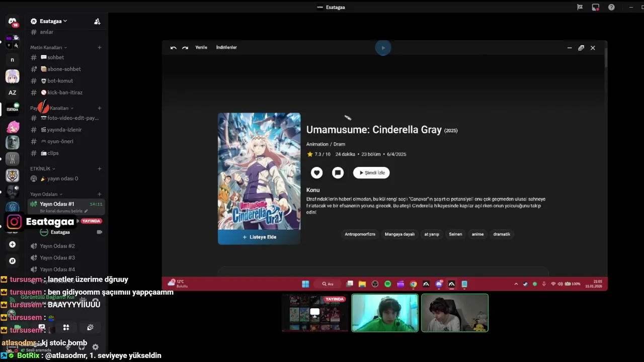This screenshot has height=362, width=644.
Task: Add a server with the plus icon
Action: (x=13, y=244)
